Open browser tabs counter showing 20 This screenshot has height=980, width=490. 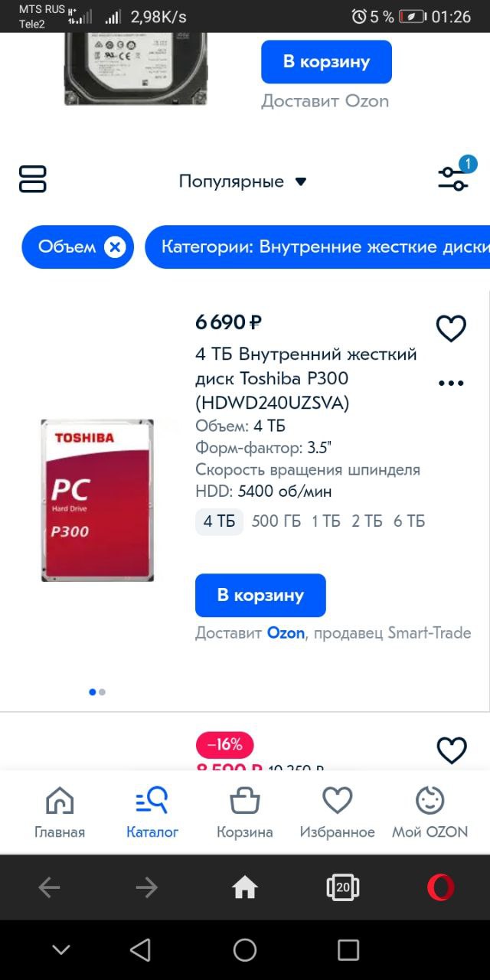(x=342, y=887)
